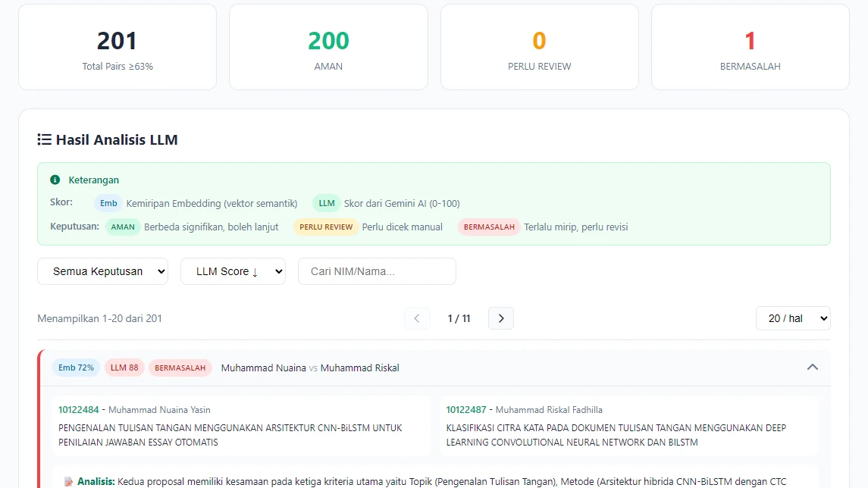Click the Skor dari Gemini AI (0-100) text

(402, 204)
